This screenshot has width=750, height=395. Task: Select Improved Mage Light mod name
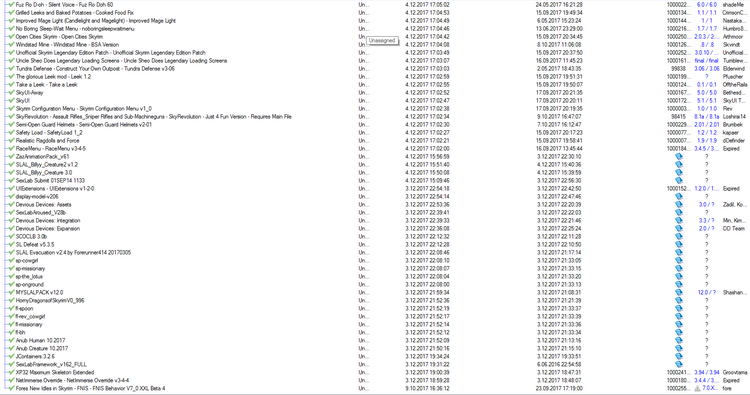[x=96, y=21]
